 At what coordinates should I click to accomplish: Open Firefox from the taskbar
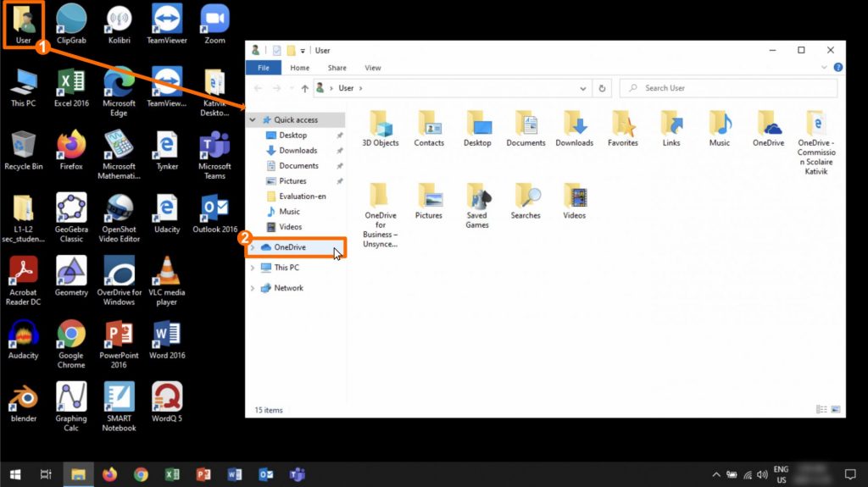109,474
